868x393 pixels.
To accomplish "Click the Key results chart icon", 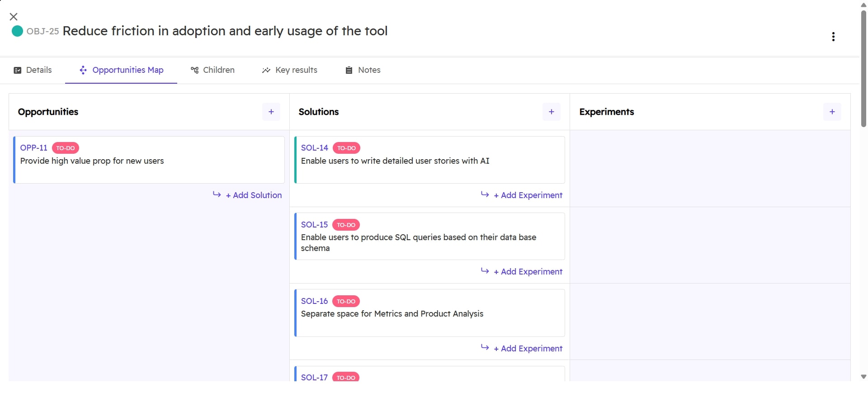I will coord(266,70).
